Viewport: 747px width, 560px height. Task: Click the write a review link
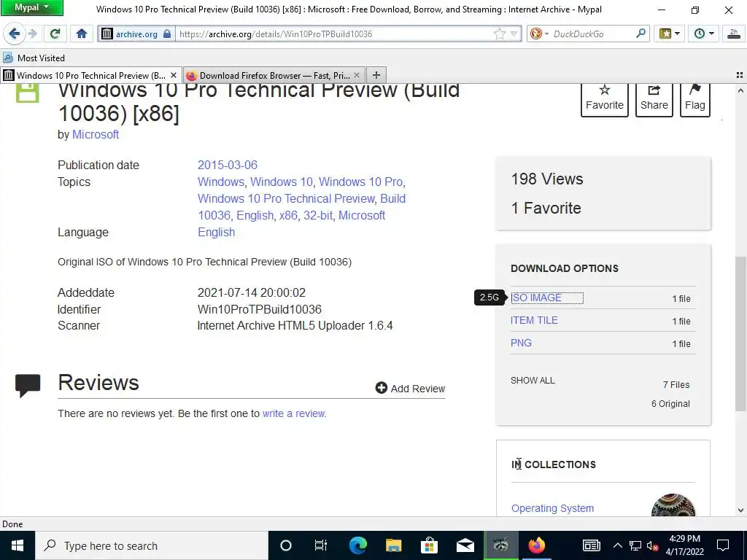295,413
